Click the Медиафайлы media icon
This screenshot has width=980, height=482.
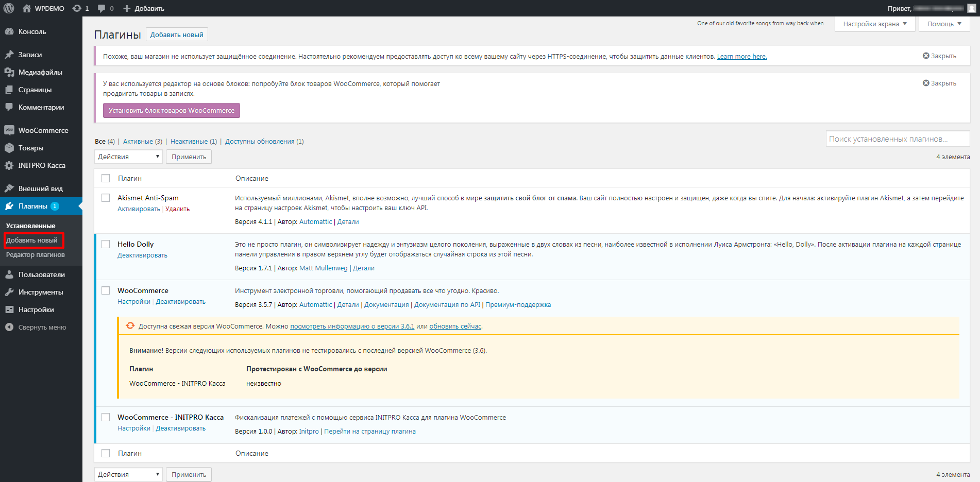tap(9, 72)
